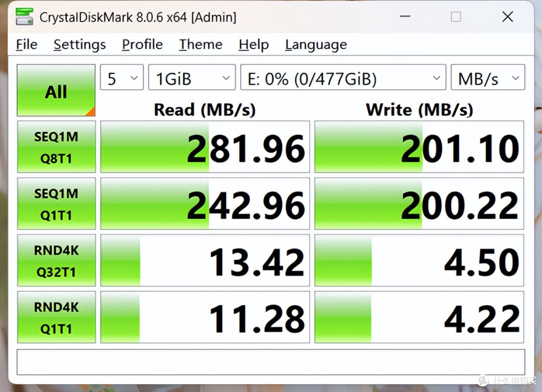Screen dimensions: 542x392
Task: Click the Write (MB/s) column header
Action: pos(419,109)
